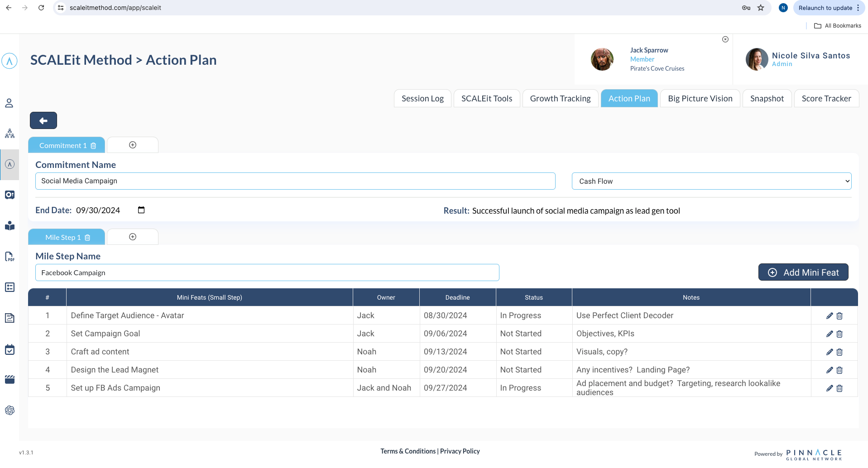Open the calendar check sidebar icon

10,350
